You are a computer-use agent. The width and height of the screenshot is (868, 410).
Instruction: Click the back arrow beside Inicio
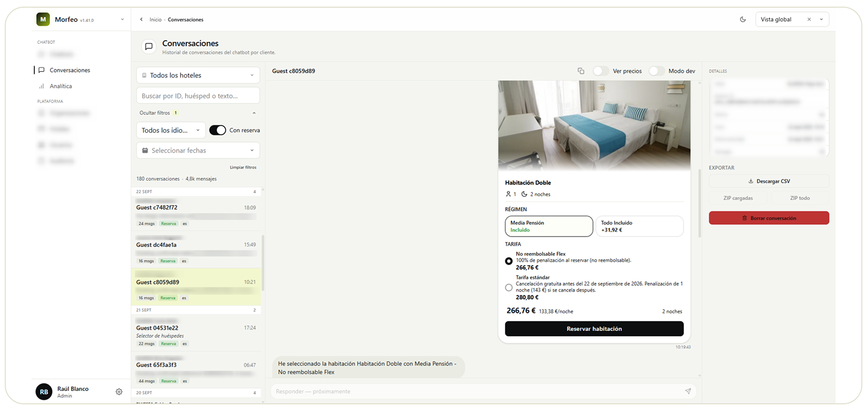[141, 20]
